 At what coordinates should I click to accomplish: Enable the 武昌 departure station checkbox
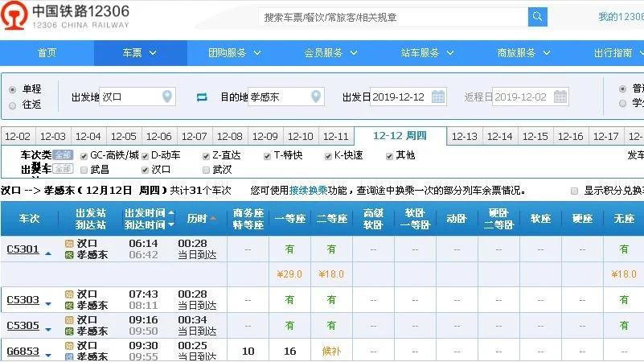point(84,170)
